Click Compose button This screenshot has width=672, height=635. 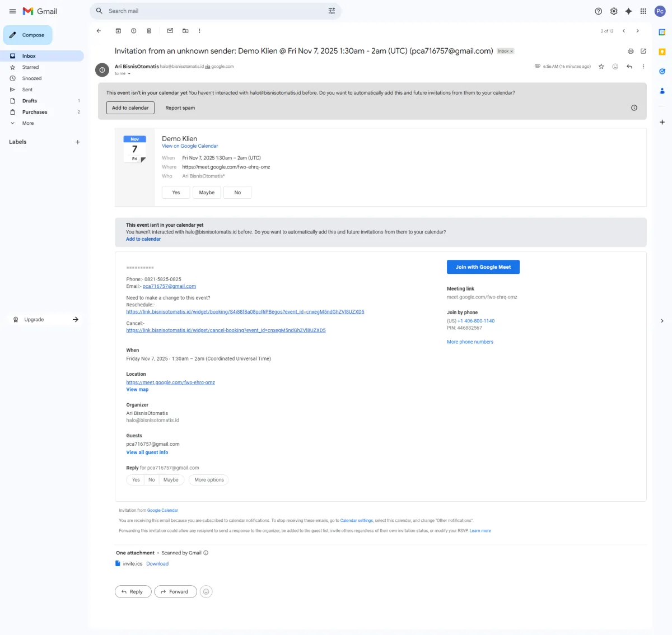28,35
